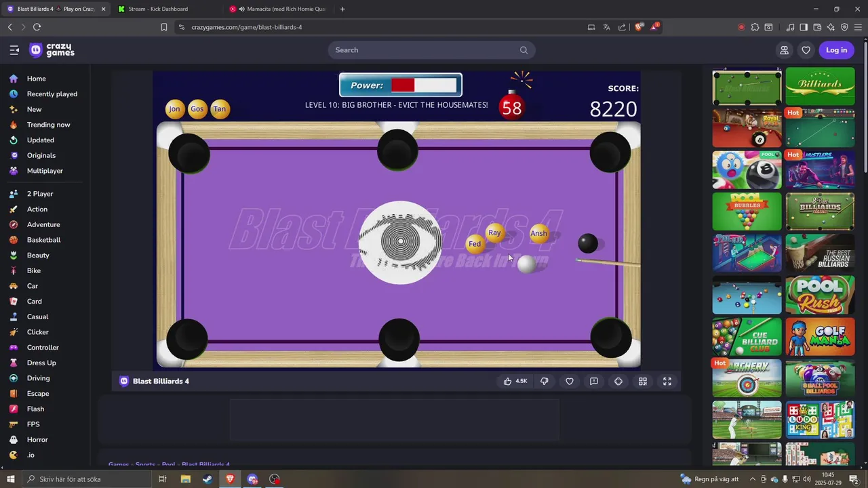
Task: Show hidden system tray icons
Action: [752, 479]
